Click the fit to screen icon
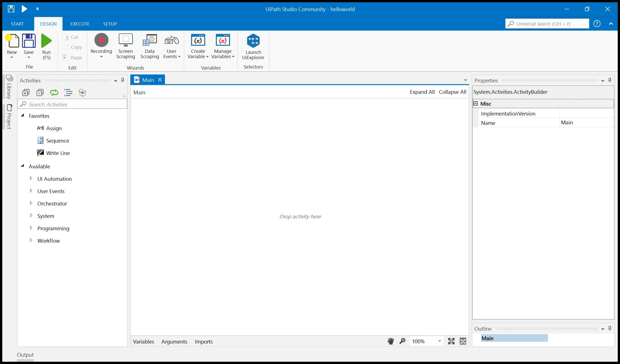This screenshot has height=364, width=620. (x=451, y=341)
